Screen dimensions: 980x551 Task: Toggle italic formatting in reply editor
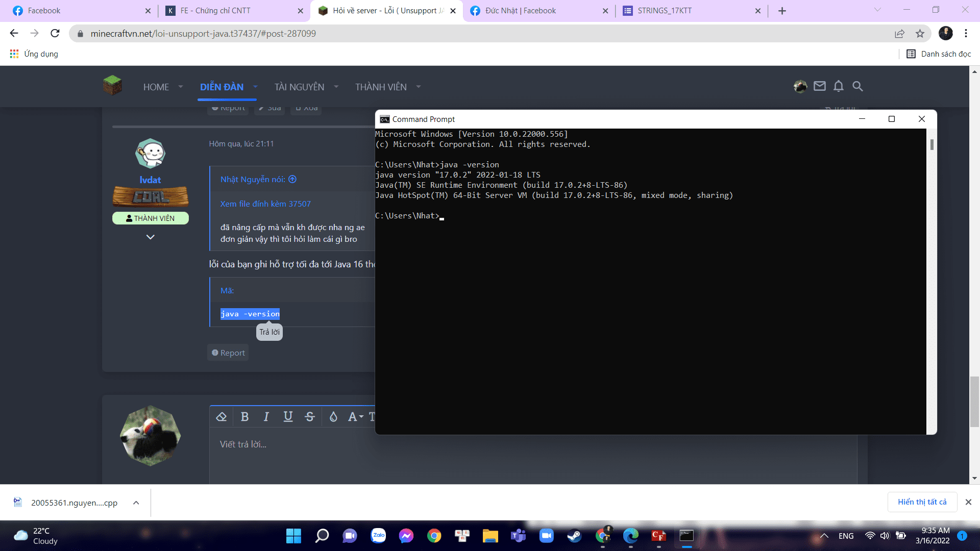pos(266,417)
